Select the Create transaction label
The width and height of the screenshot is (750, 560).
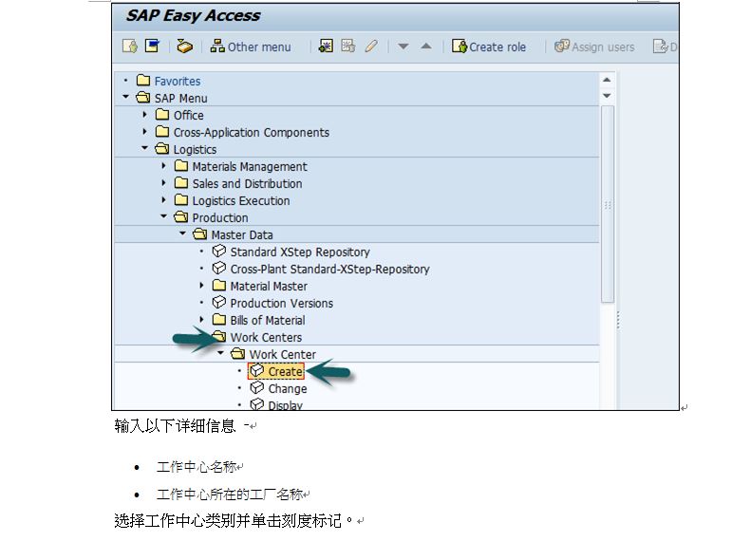(285, 371)
